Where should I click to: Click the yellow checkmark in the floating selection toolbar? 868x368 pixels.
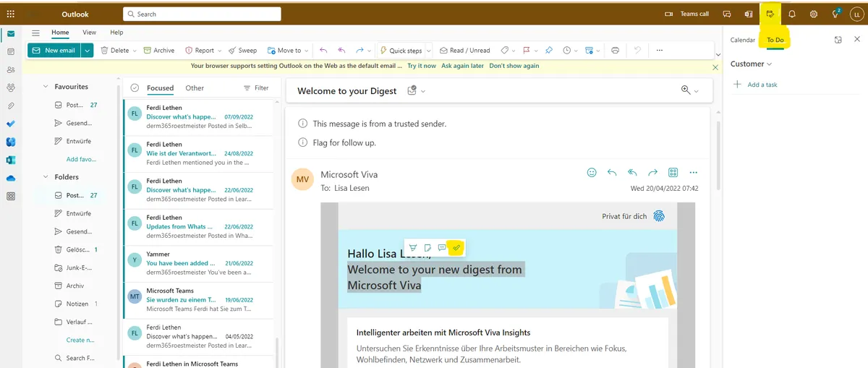[x=456, y=248]
